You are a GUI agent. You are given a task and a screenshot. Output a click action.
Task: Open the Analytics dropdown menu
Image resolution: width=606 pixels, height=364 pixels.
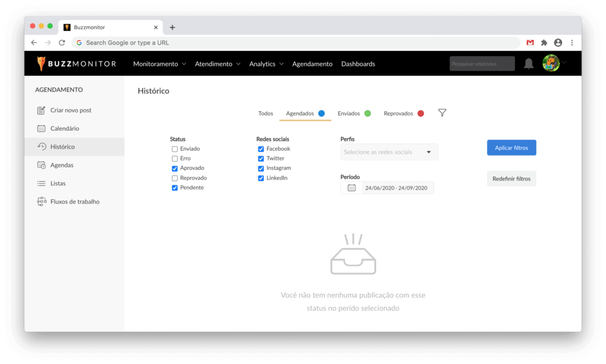(266, 64)
